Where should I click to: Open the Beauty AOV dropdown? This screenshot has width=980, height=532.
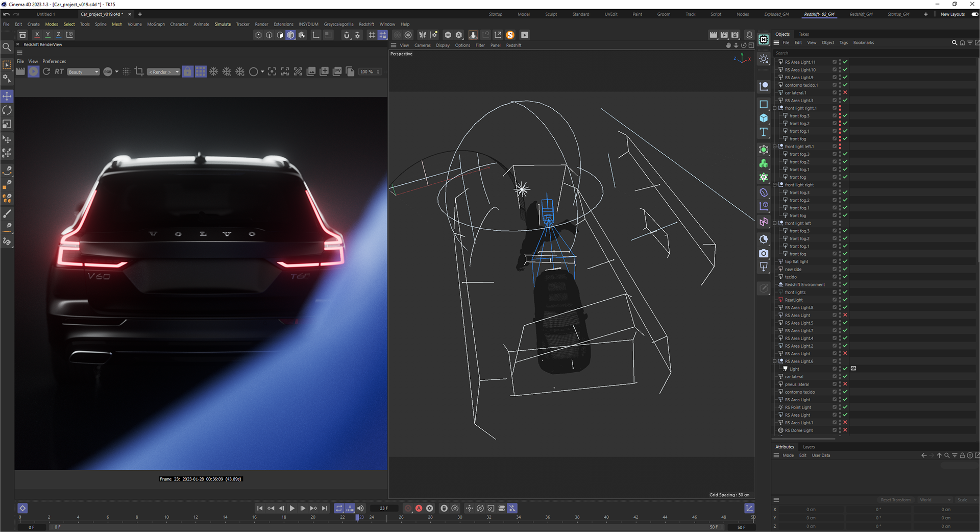[83, 72]
